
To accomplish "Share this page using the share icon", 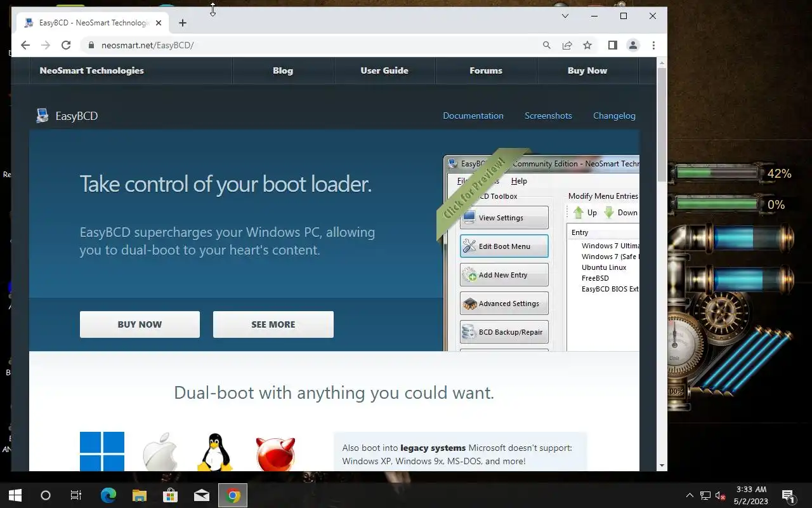I will click(x=566, y=45).
